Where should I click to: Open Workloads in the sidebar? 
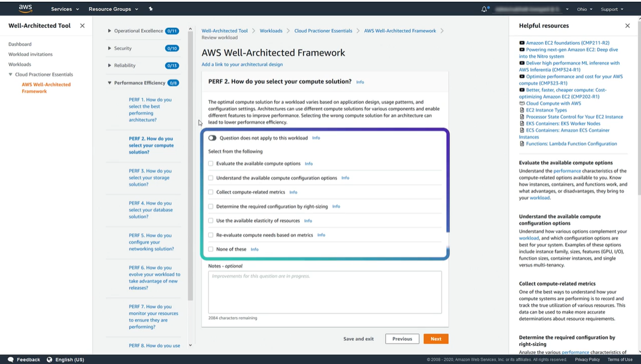[x=20, y=64]
